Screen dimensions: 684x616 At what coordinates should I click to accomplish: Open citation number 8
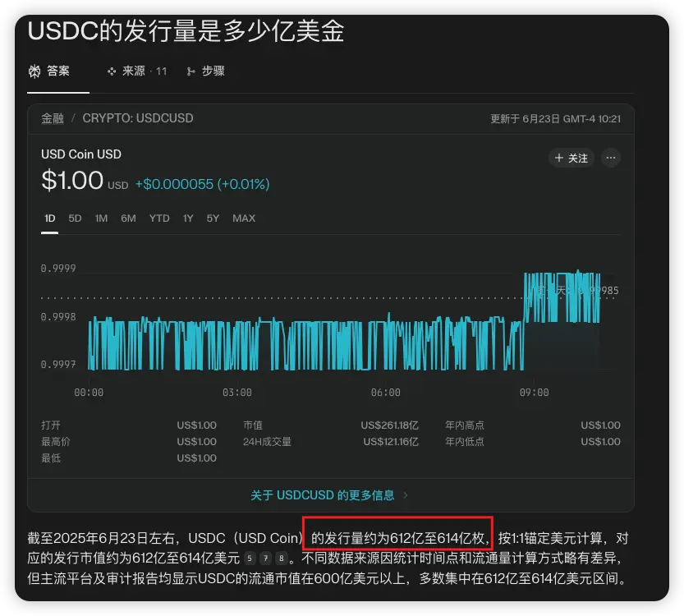click(282, 558)
